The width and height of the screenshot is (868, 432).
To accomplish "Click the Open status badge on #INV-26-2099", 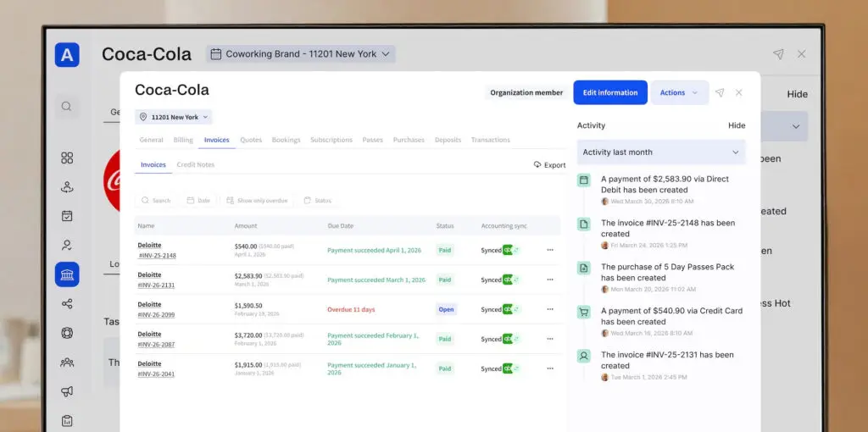I will 446,310.
